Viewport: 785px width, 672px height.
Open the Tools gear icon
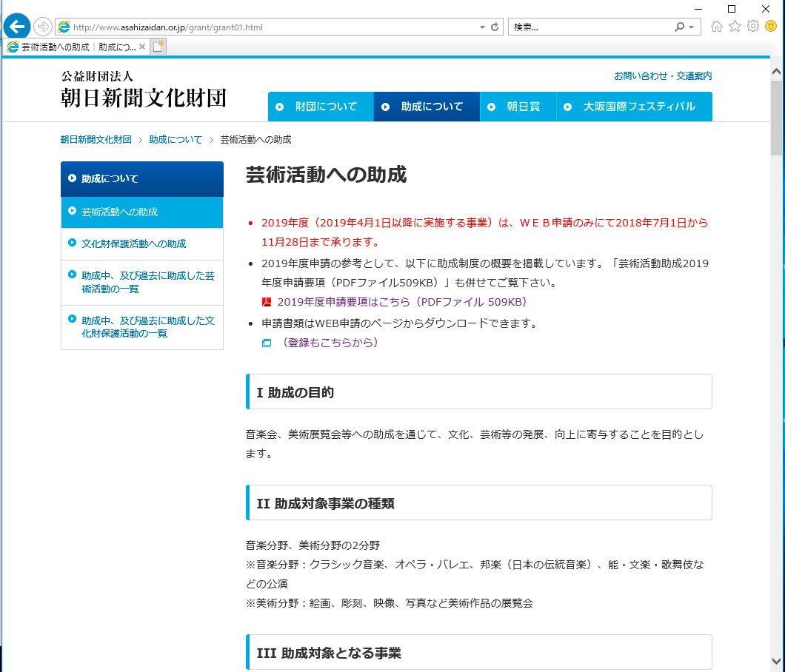753,27
